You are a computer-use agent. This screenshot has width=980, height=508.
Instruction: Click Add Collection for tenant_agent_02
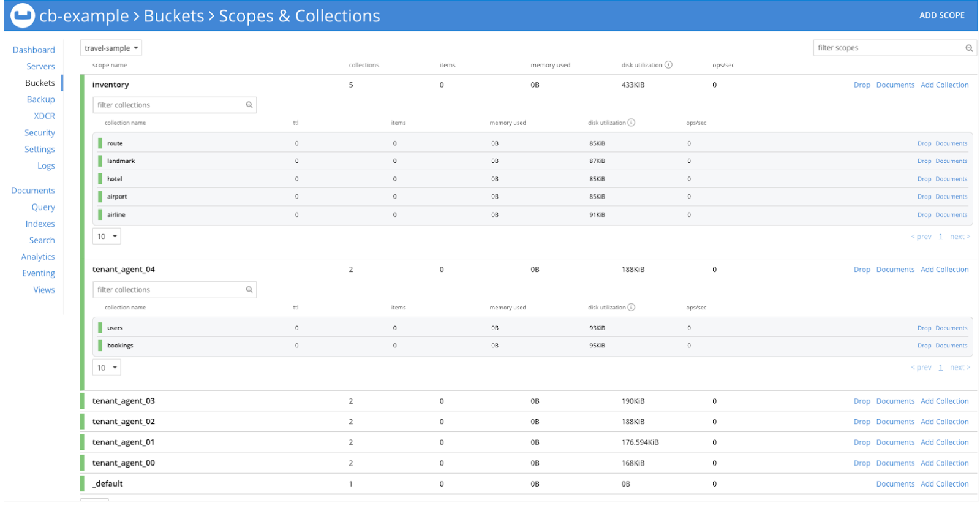[944, 422]
